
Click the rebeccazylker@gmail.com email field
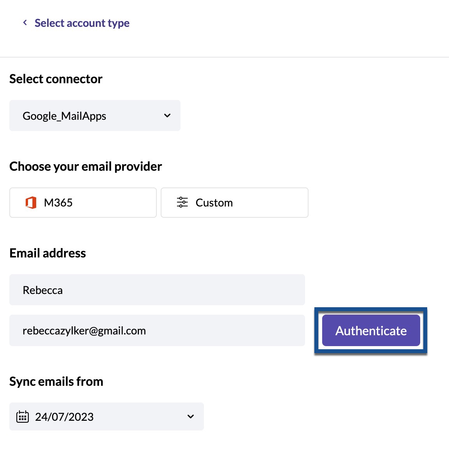pos(157,331)
